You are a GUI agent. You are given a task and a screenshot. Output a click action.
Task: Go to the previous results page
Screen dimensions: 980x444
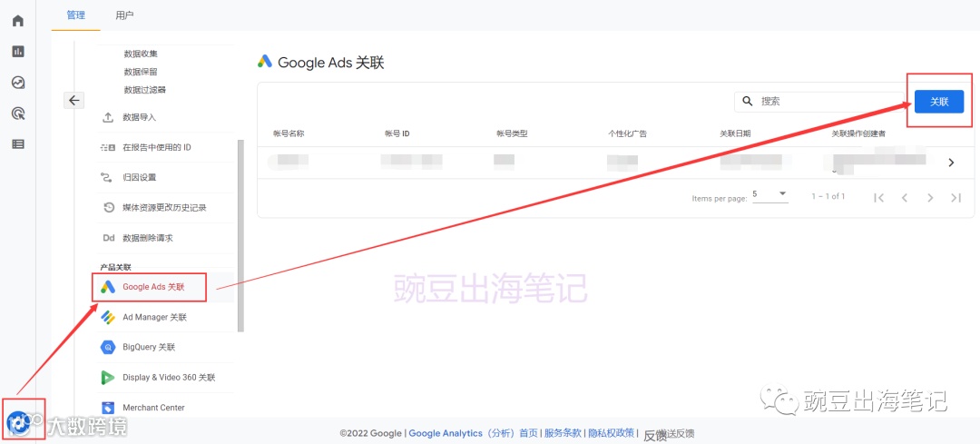tap(905, 198)
